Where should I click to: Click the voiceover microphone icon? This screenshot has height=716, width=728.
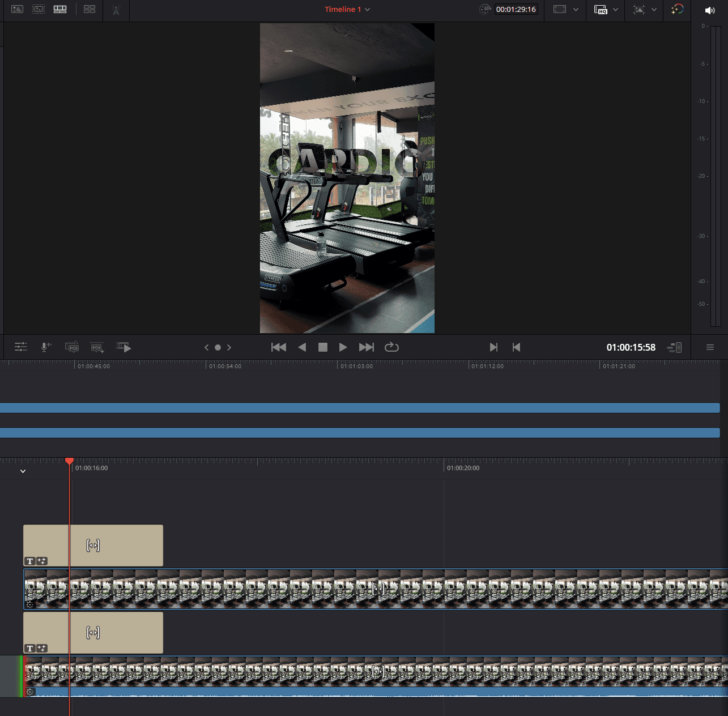[x=46, y=347]
